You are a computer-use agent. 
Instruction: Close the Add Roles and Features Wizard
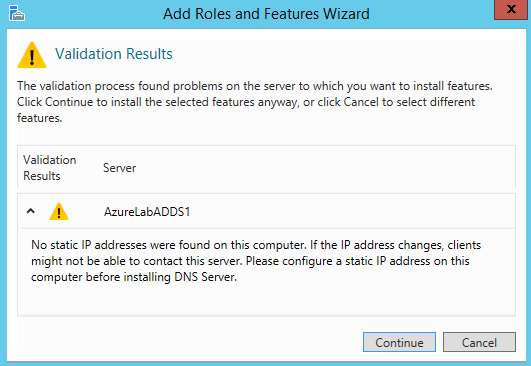(x=511, y=9)
